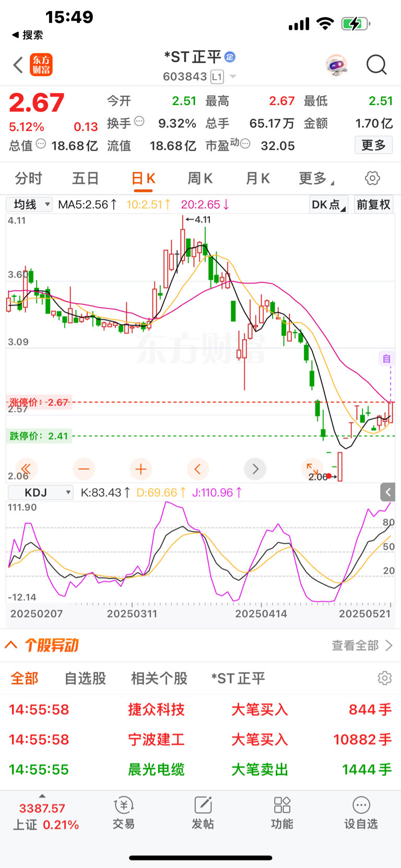401x868 pixels.
Task: Tap the info icon next to 总值
Action: [41, 144]
